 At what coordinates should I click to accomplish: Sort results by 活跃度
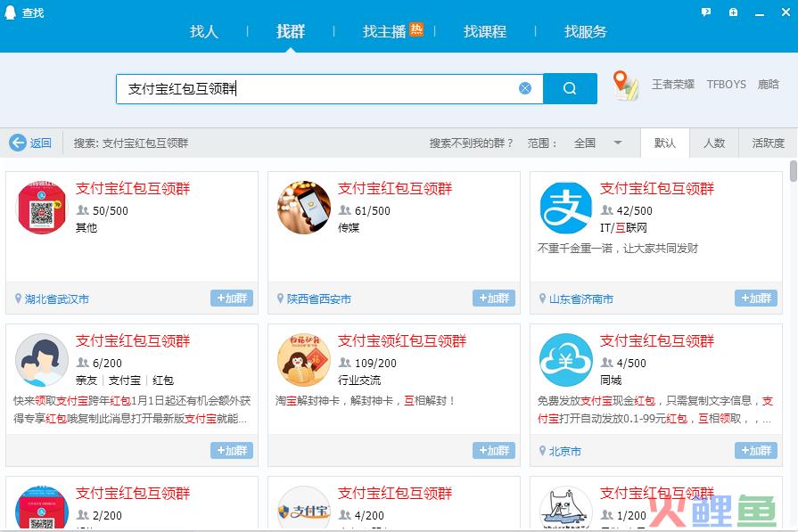click(768, 143)
